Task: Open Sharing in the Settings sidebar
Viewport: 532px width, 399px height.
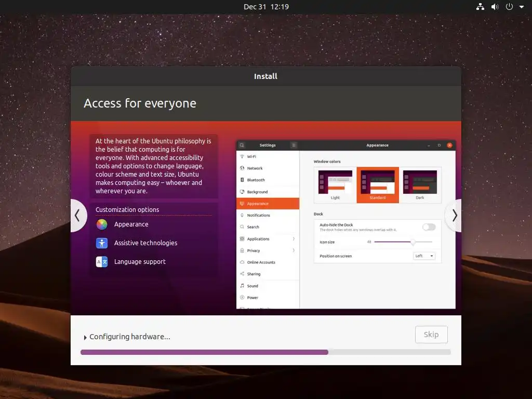Action: point(268,274)
